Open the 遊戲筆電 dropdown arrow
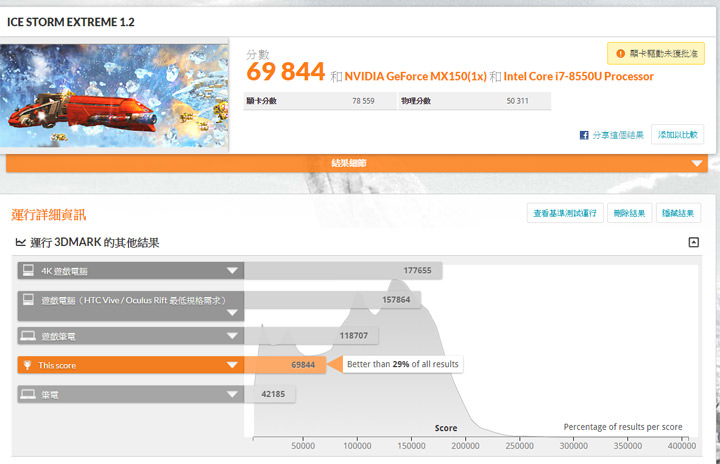 232,336
